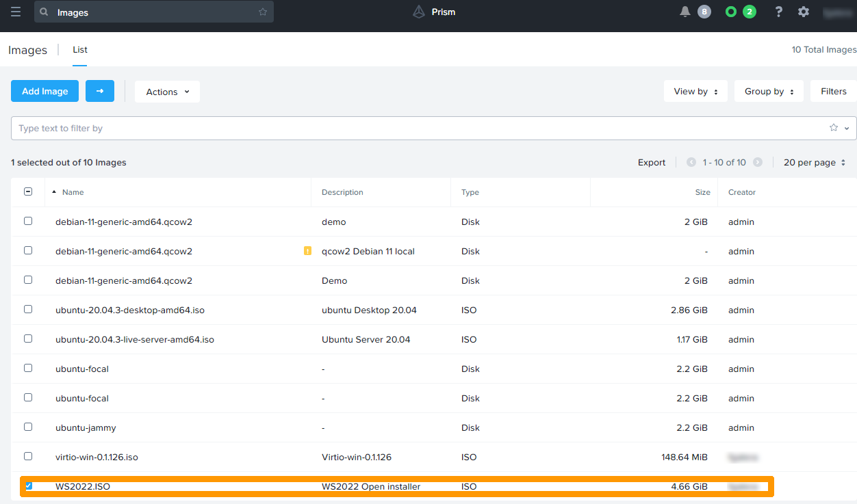Click the Export link above the table
The height and width of the screenshot is (504, 857).
[x=651, y=162]
